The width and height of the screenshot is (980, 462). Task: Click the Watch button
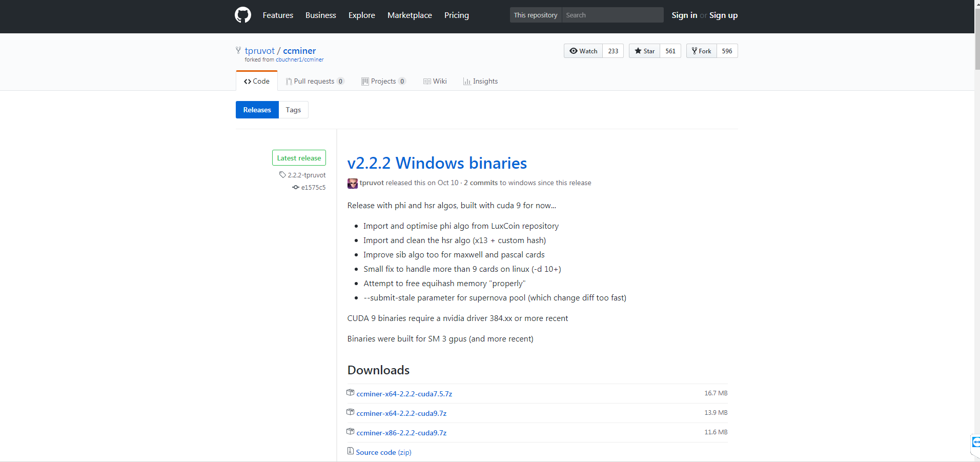click(583, 51)
